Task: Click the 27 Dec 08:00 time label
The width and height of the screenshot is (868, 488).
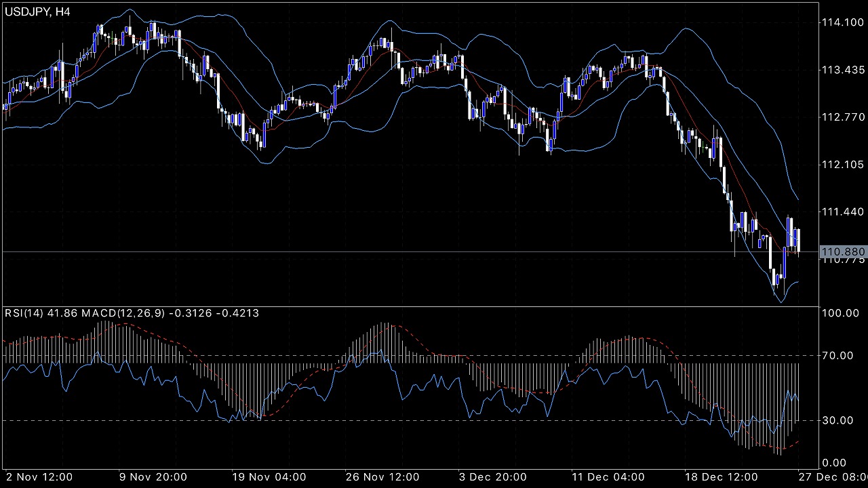Action: (x=832, y=476)
